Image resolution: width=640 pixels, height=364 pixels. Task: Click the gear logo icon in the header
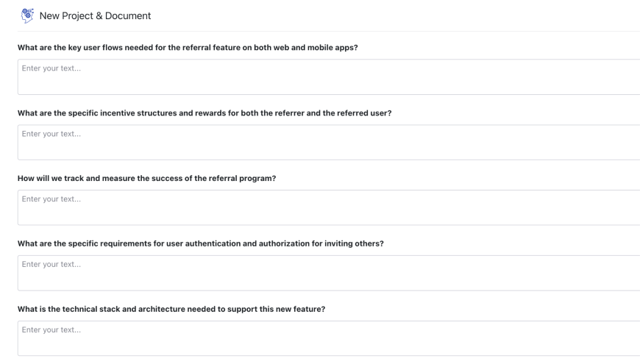tap(28, 15)
